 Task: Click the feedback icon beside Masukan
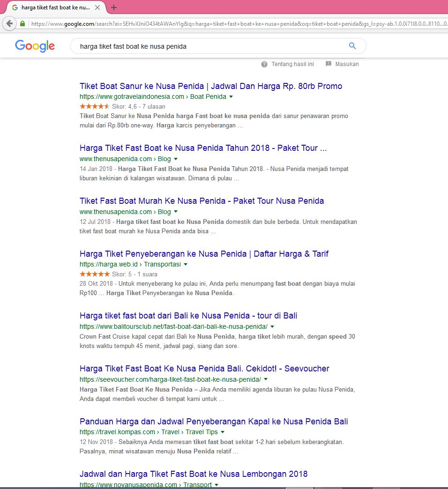point(328,64)
